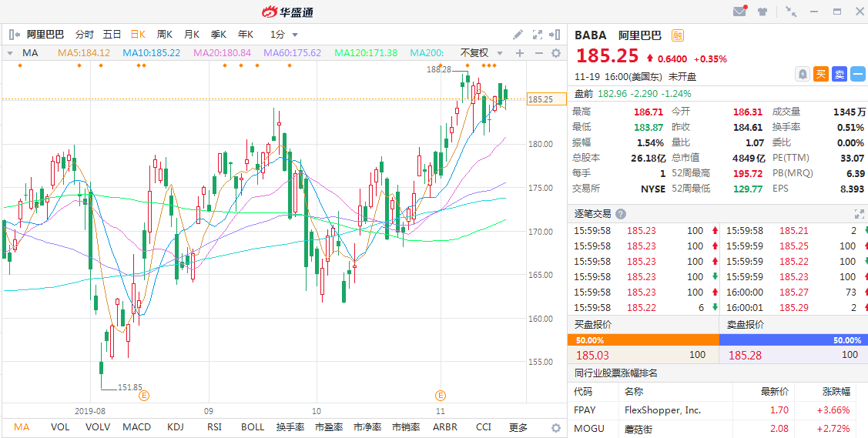Sort ranking by 最新价 column header
The image size is (868, 438).
coord(775,392)
